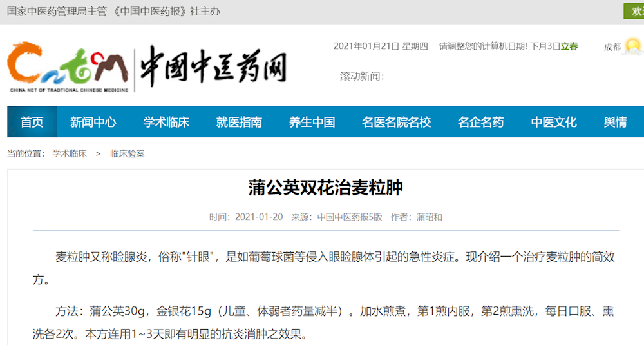
Task: Go to the 中医文化 section
Action: point(554,122)
